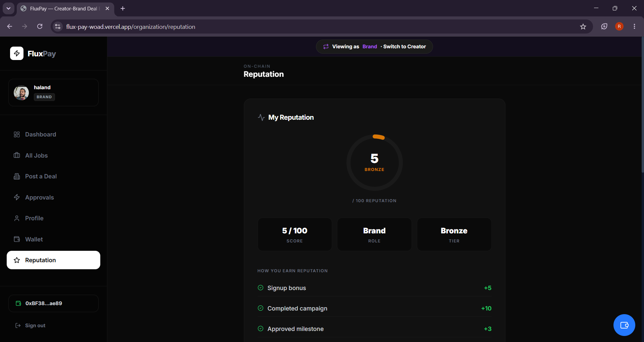Click the Reputation star icon
This screenshot has width=644, height=342.
tap(17, 260)
